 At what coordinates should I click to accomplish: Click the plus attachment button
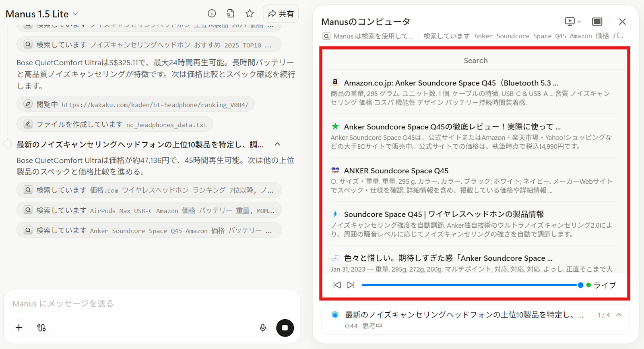(x=19, y=328)
